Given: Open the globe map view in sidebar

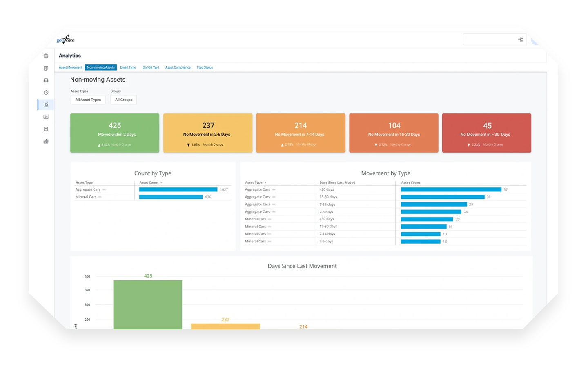Looking at the screenshot, I should point(46,56).
